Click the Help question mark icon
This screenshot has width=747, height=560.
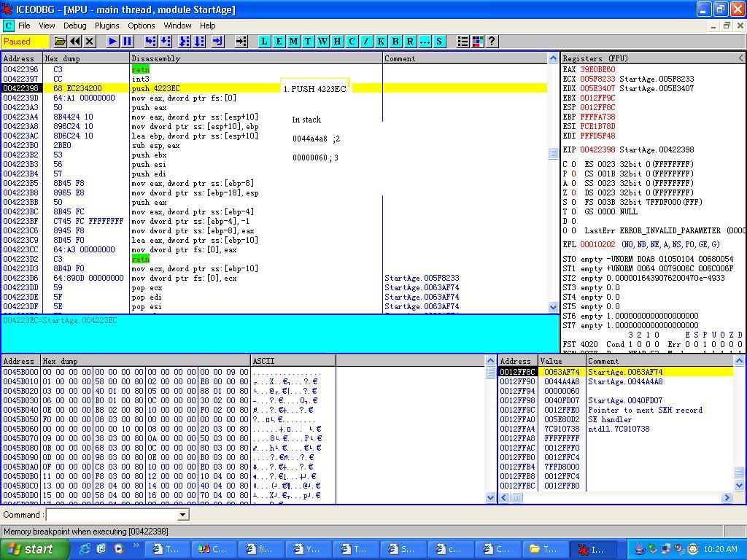point(492,42)
